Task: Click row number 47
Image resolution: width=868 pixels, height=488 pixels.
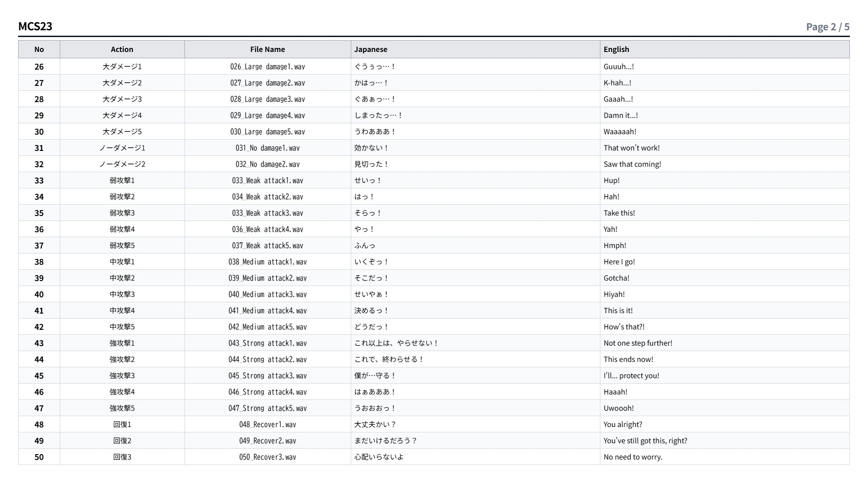Action: point(39,408)
